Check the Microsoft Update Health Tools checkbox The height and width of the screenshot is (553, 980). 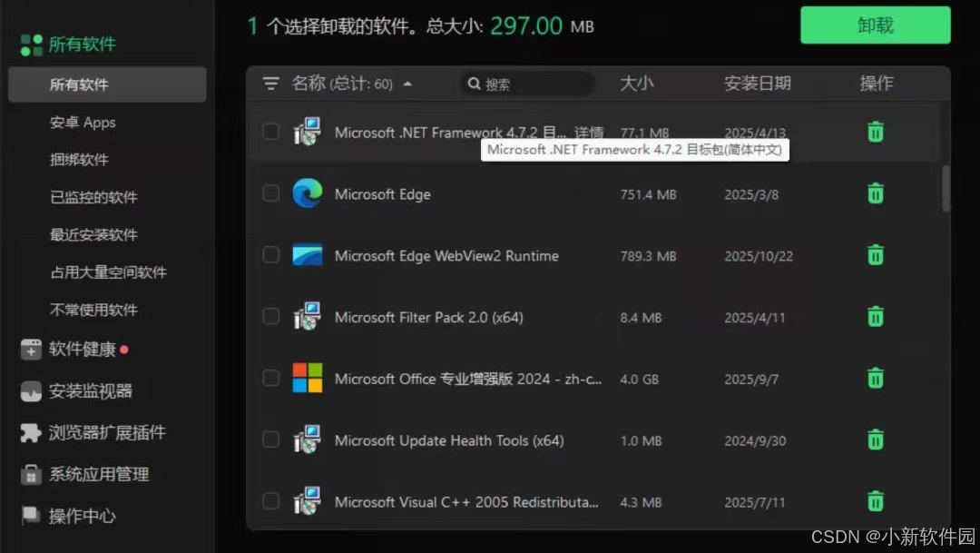270,439
